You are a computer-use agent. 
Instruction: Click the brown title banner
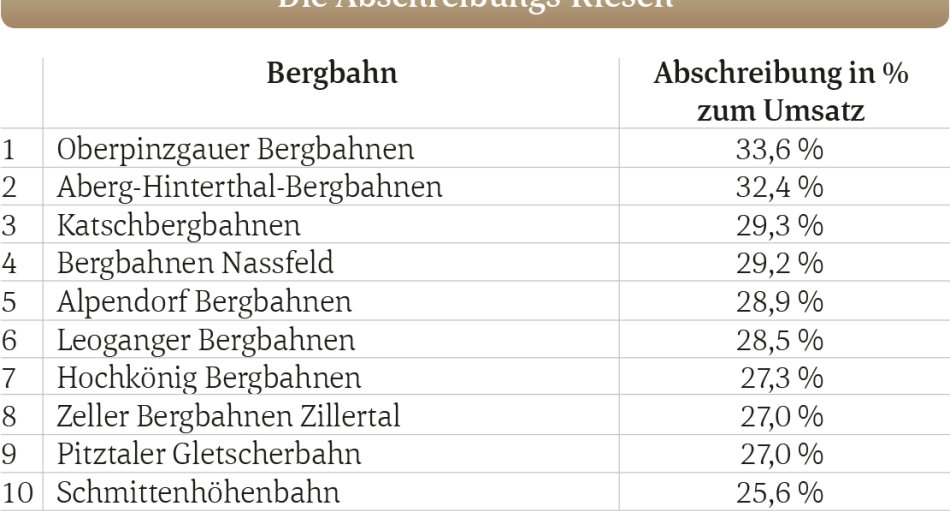click(475, 13)
